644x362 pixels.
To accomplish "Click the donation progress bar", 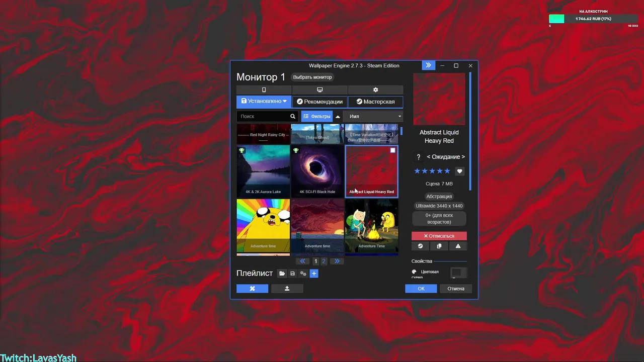I will coord(594,19).
